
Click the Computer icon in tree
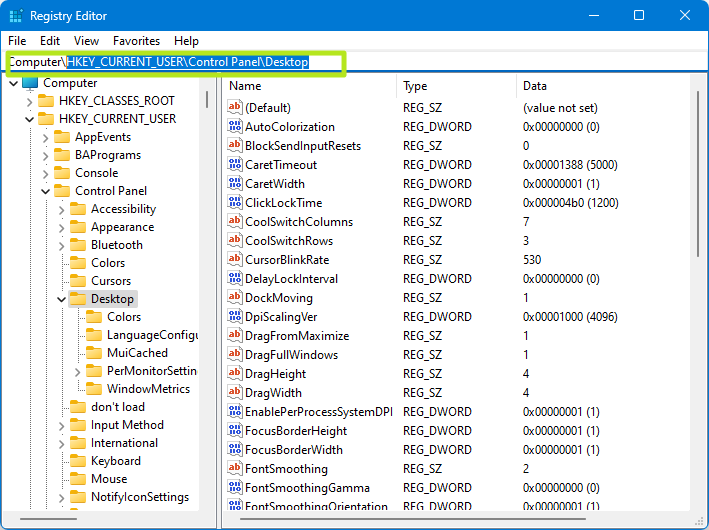pyautogui.click(x=30, y=83)
